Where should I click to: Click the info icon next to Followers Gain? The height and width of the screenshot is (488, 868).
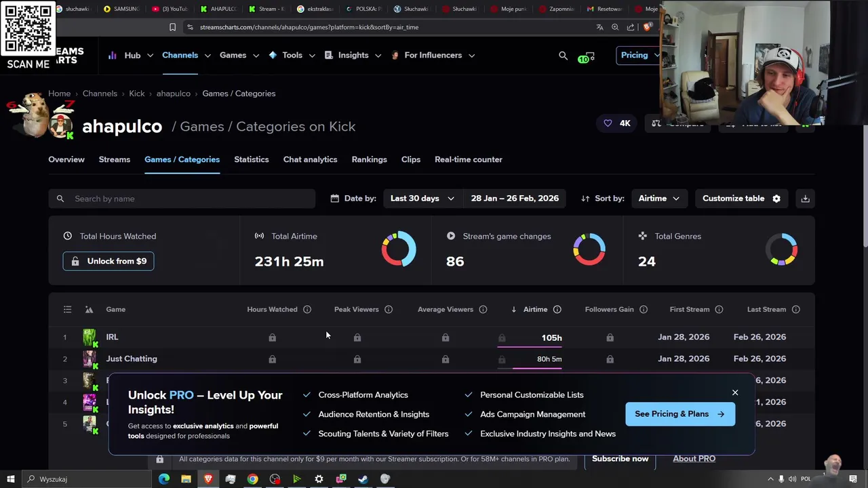(x=644, y=310)
